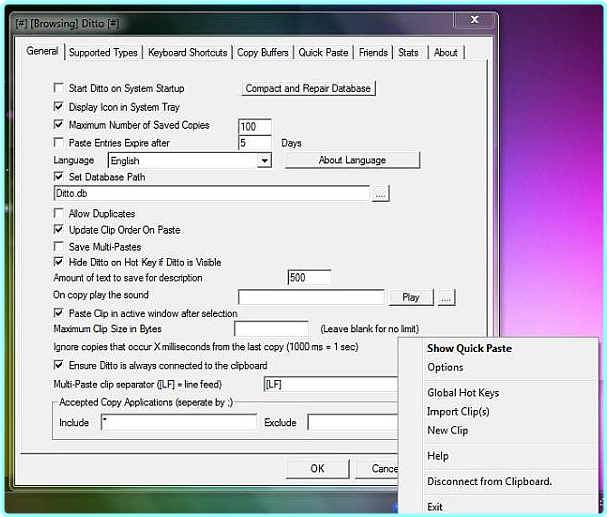Close the Ditto options window
The image size is (607, 517).
475,19
